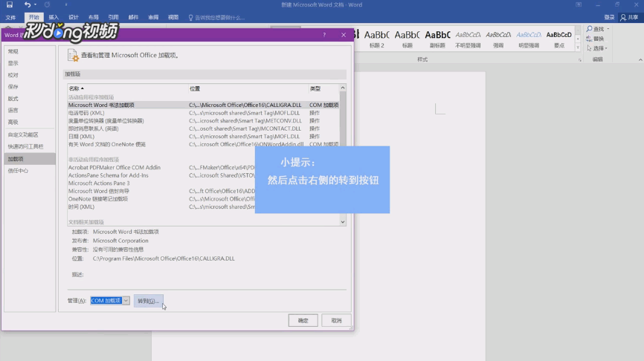Select 有关 Word 文档的 OneNote 便笺 row
Screen dimensions: 644x361
tap(203, 144)
